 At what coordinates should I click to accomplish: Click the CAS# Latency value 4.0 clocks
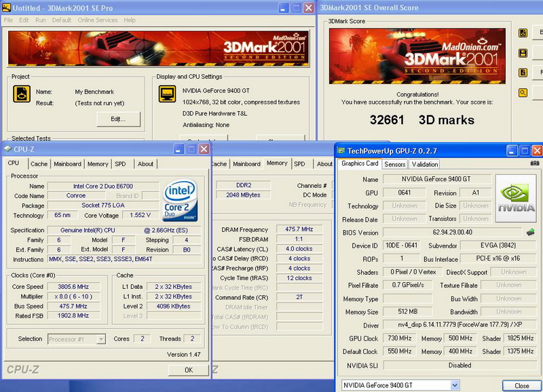[299, 248]
